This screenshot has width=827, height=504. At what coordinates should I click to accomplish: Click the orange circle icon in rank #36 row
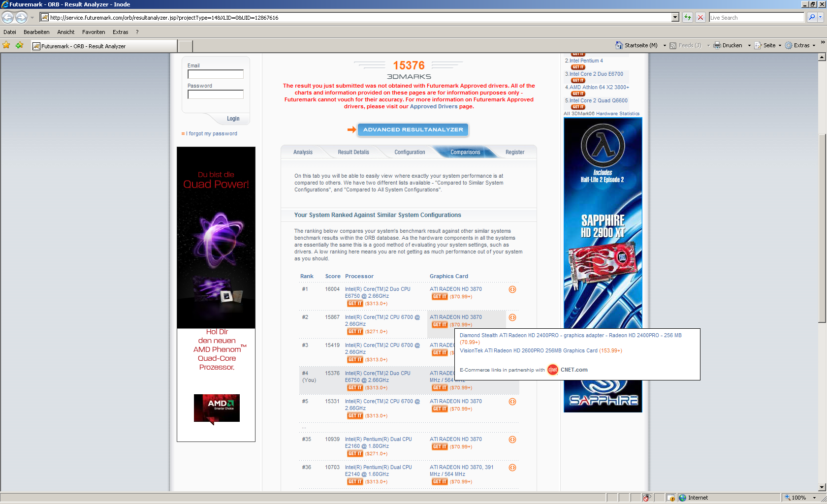512,468
